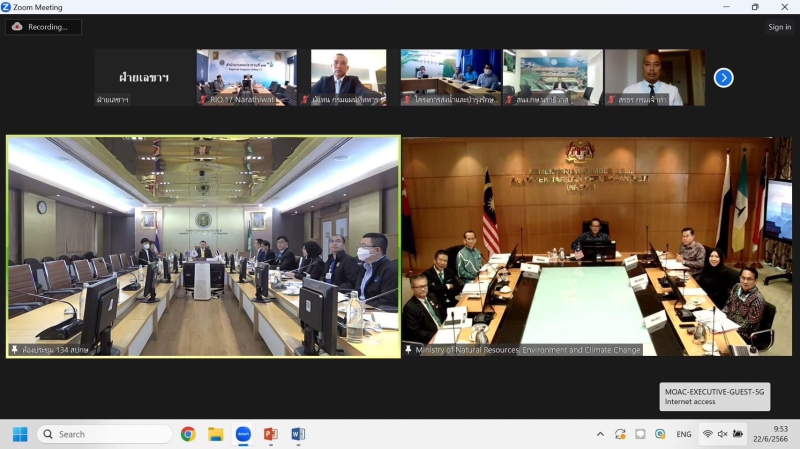The height and width of the screenshot is (449, 800).
Task: Show next page of participant thumbnails
Action: click(x=724, y=77)
